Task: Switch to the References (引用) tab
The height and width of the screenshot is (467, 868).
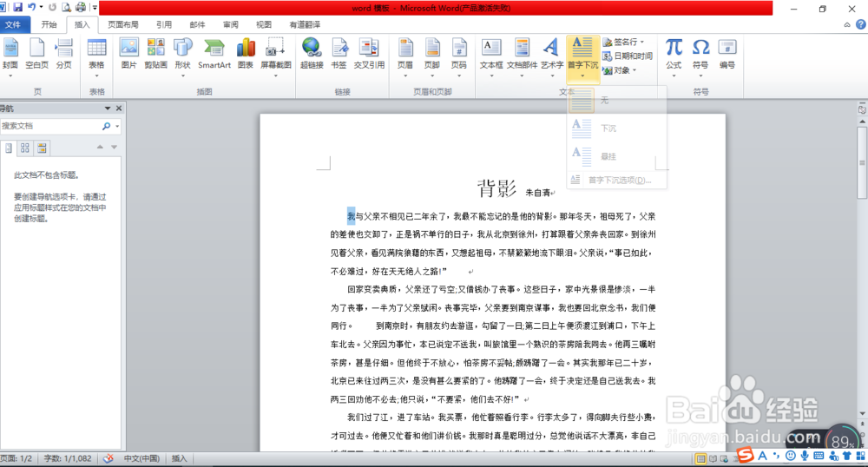Action: [164, 24]
